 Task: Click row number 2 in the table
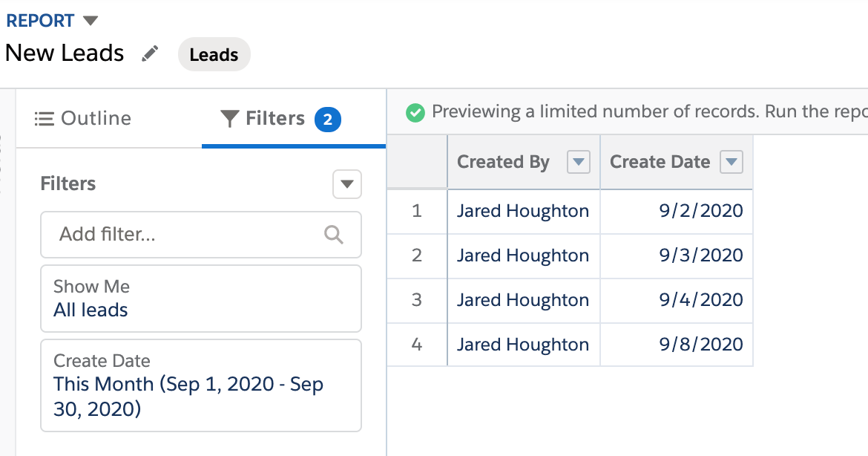pos(417,255)
